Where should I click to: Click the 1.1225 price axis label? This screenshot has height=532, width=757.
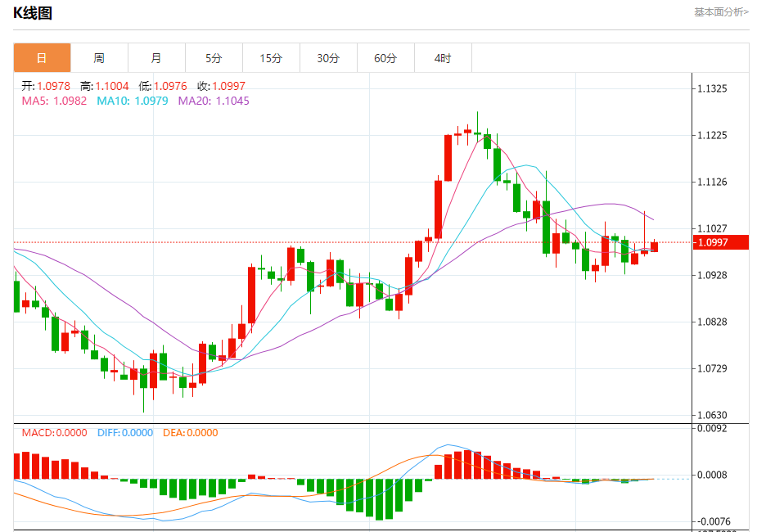712,135
